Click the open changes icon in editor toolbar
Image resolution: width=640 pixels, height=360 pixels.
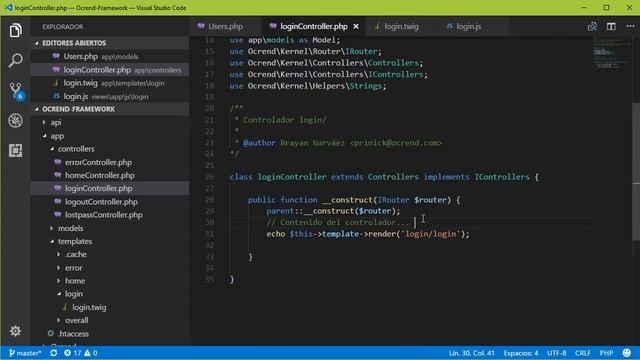coord(592,27)
